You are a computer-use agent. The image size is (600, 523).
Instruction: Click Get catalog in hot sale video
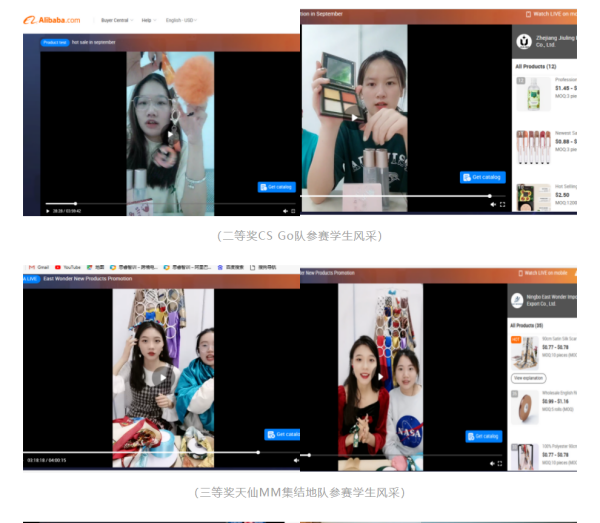(277, 187)
